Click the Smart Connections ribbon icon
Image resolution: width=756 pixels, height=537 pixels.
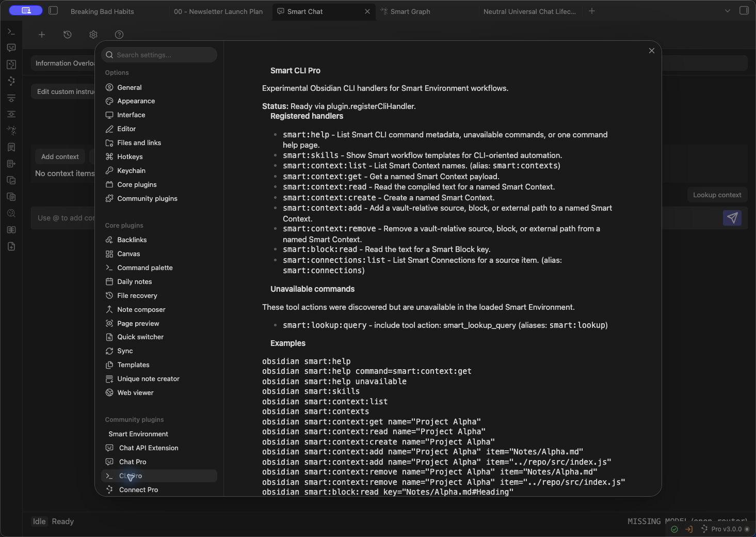[x=11, y=81]
